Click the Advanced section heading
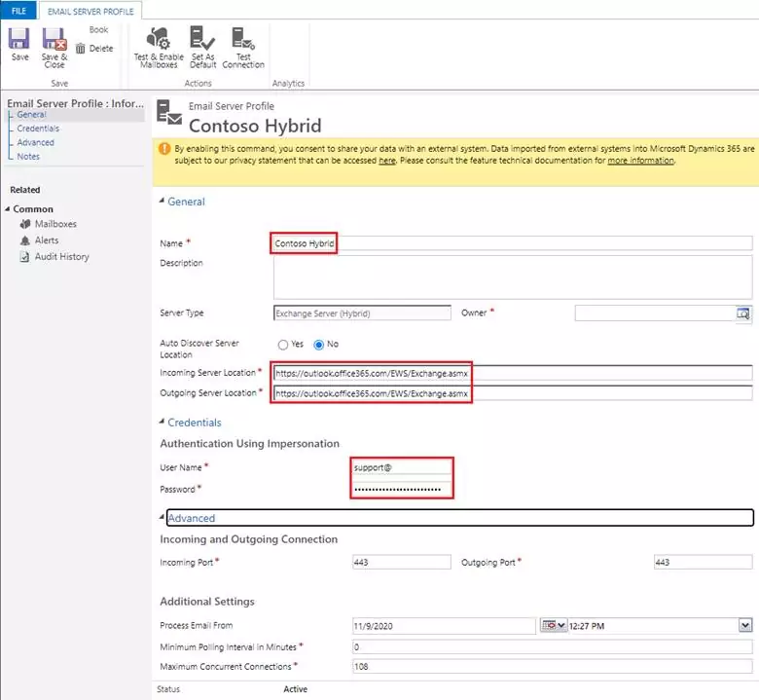Screen dimensions: 759x700 tap(191, 518)
